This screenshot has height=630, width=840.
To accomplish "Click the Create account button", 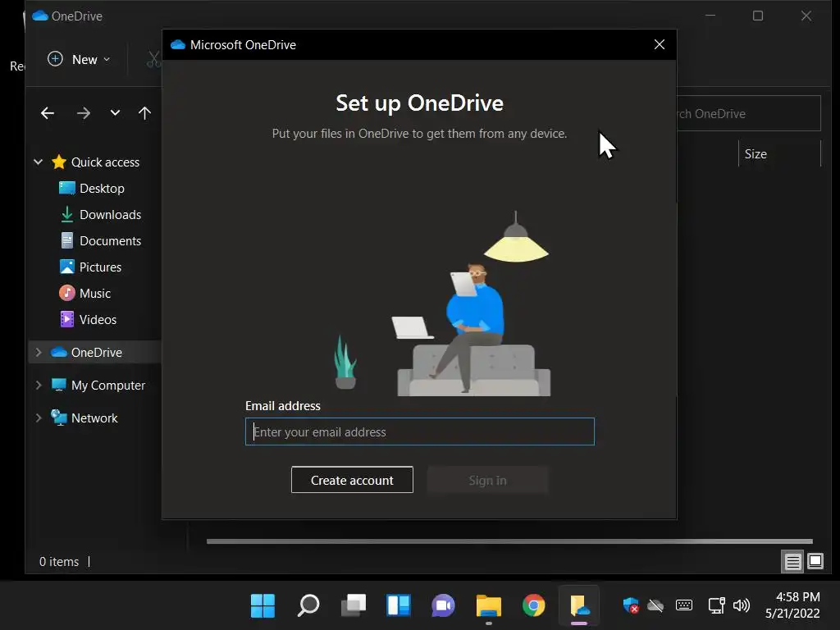I will tap(352, 480).
